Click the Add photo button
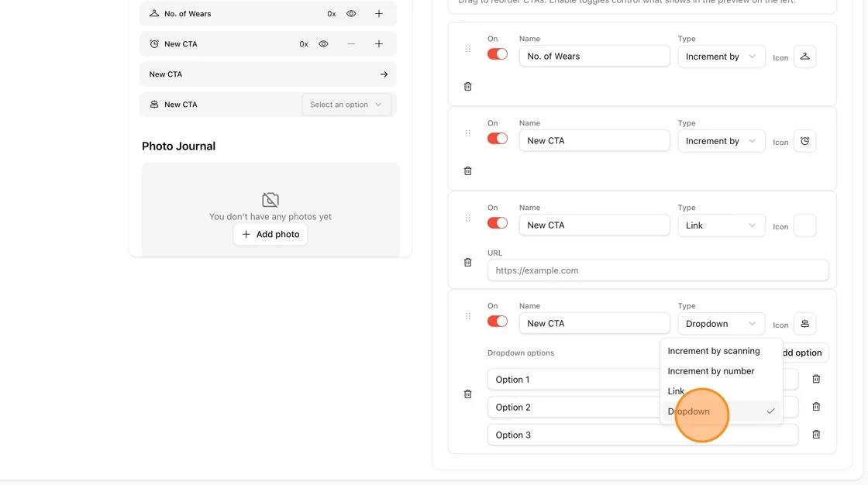Viewport: 868px width, 485px height. click(270, 234)
